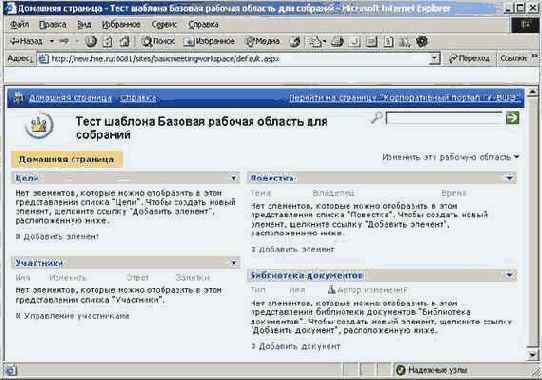542x380 pixels.
Task: Click the page icon in the address bar
Action: (43, 59)
